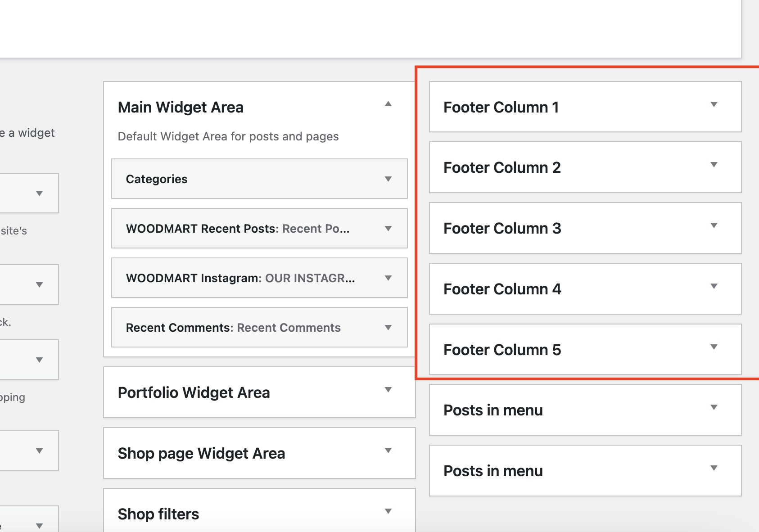Expand Footer Column 5 arrow
Image resolution: width=759 pixels, height=532 pixels.
tap(714, 347)
